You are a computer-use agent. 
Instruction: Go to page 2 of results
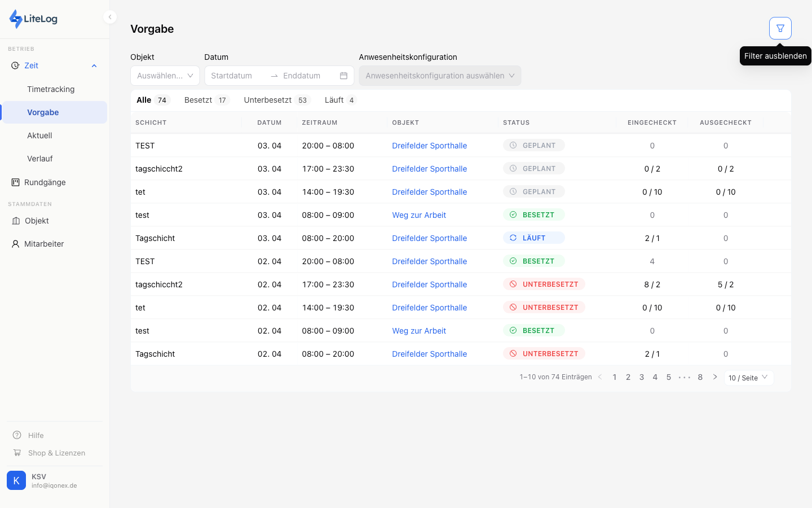(x=628, y=377)
